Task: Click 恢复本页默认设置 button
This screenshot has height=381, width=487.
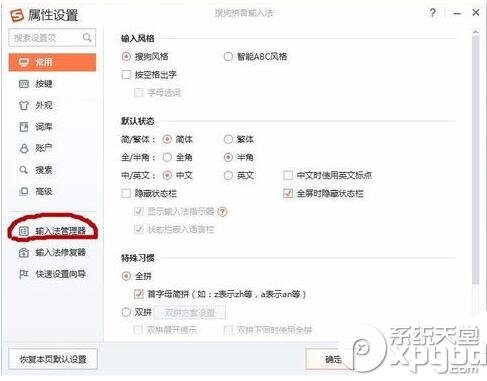Action: [53, 359]
